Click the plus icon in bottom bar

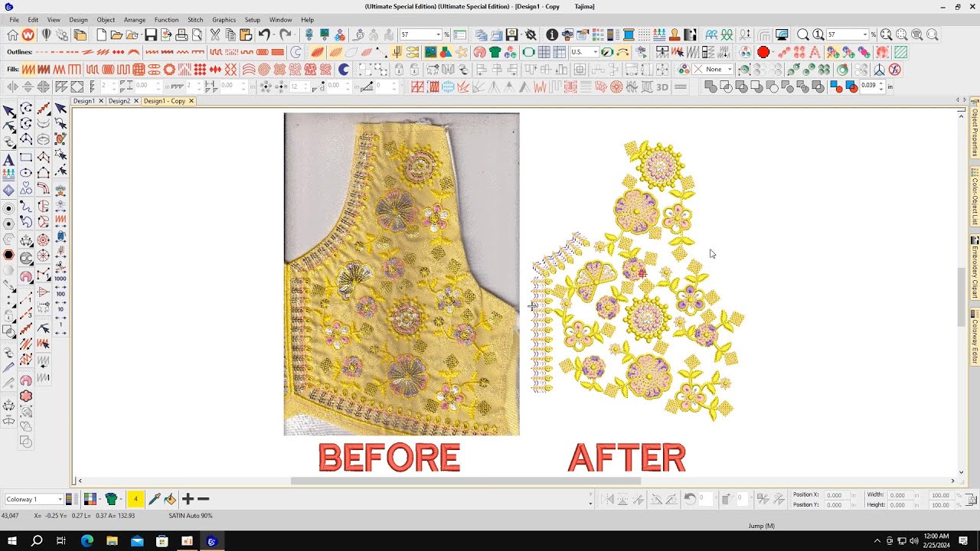pos(188,499)
